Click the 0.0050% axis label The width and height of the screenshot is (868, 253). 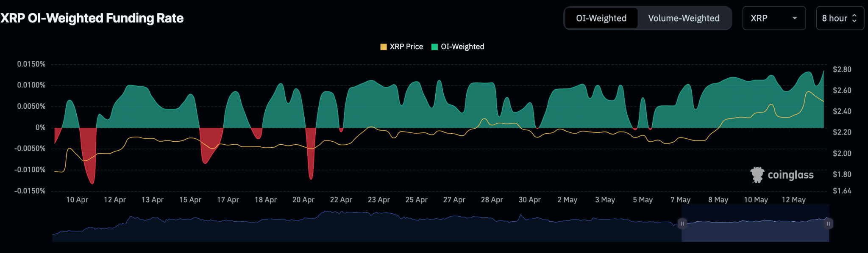pyautogui.click(x=31, y=107)
